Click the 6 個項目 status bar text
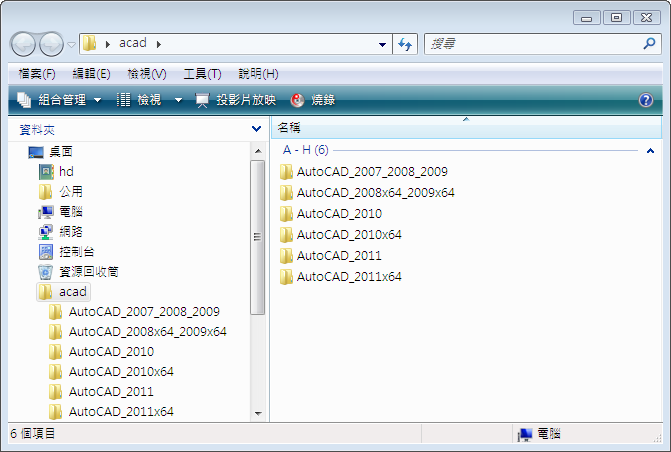This screenshot has height=452, width=671. (x=33, y=434)
